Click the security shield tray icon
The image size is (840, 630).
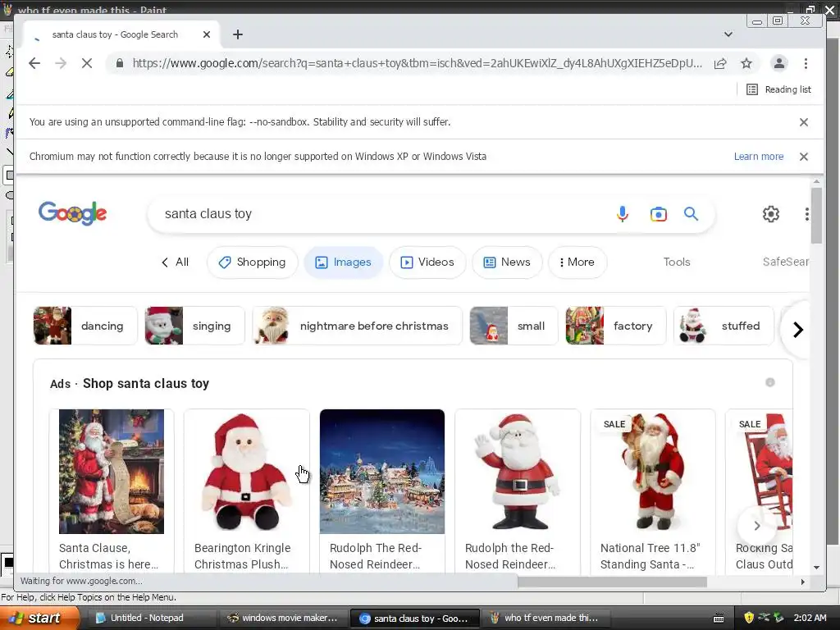[748, 619]
